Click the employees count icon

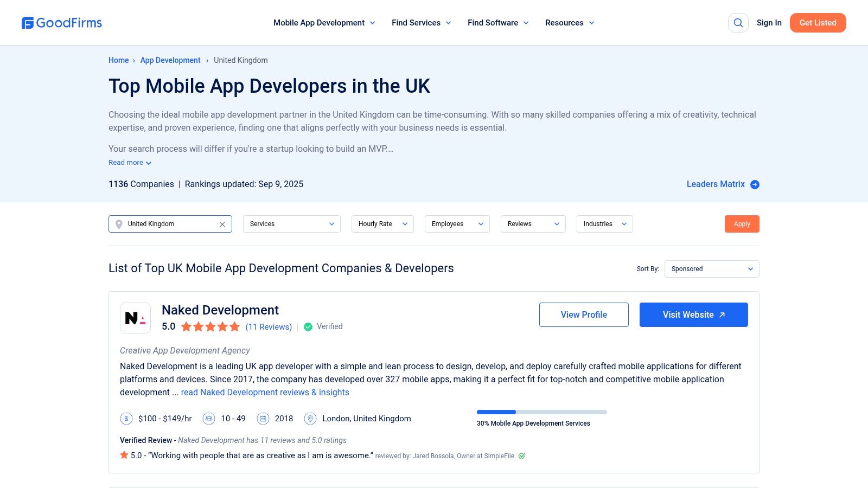pyautogui.click(x=209, y=419)
